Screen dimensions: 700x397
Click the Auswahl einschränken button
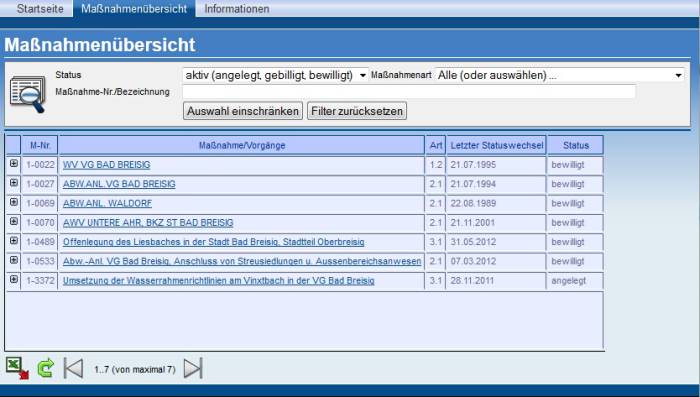pyautogui.click(x=243, y=111)
